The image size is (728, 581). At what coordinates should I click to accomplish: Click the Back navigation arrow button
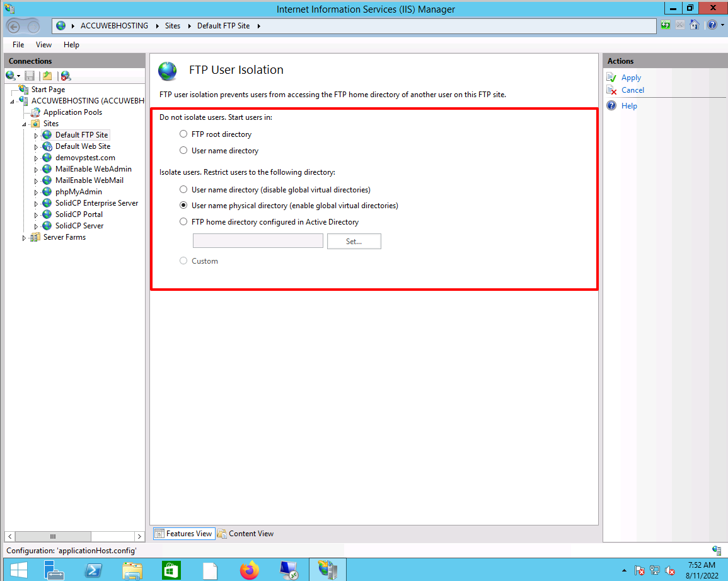coord(13,26)
